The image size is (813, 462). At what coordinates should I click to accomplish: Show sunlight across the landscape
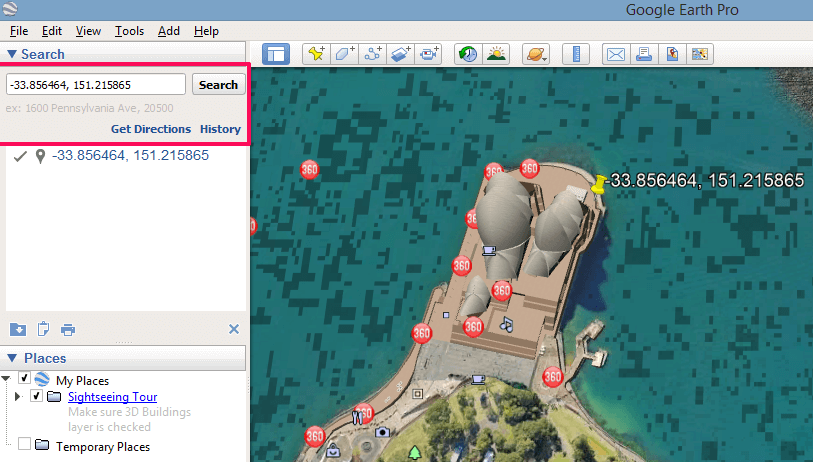pyautogui.click(x=496, y=54)
